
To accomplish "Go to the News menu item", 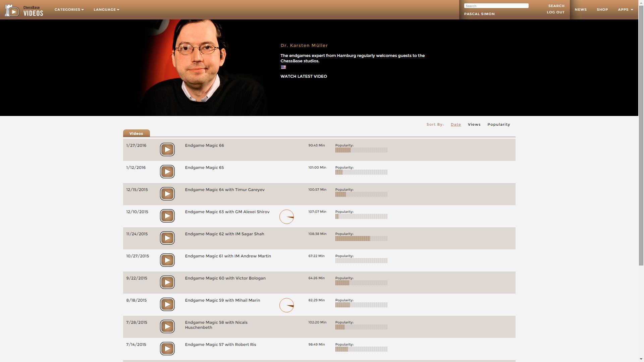I will [x=580, y=10].
